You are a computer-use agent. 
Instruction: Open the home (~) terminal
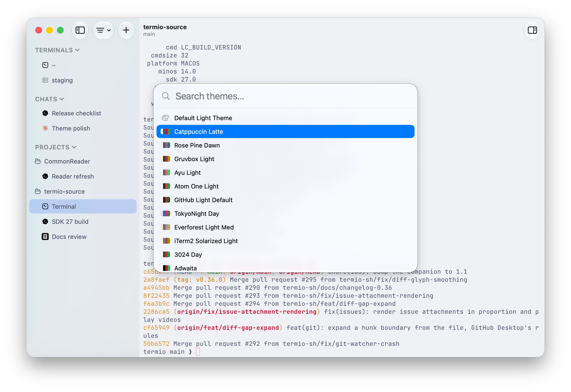click(x=83, y=65)
